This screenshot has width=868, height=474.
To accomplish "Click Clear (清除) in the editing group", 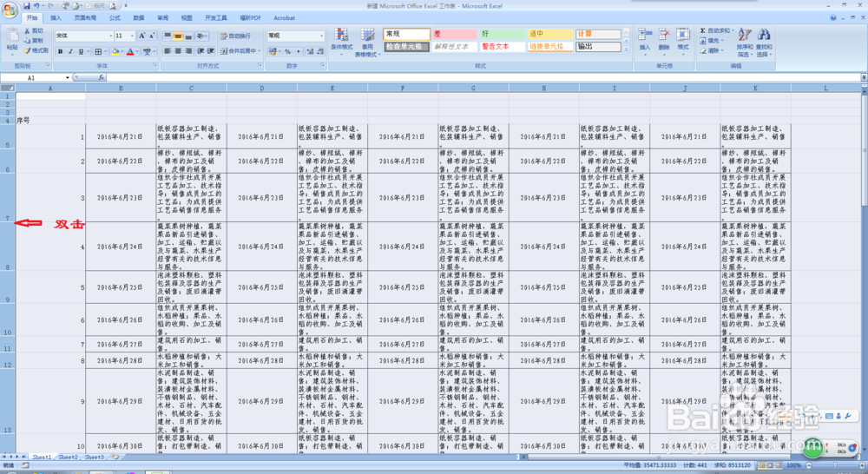I will 711,50.
